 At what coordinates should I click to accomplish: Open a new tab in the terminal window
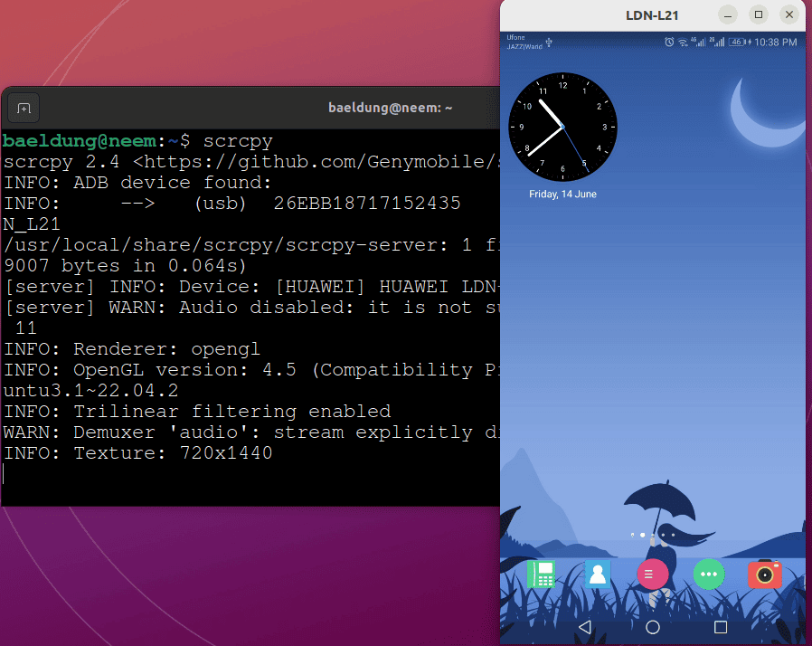[24, 109]
